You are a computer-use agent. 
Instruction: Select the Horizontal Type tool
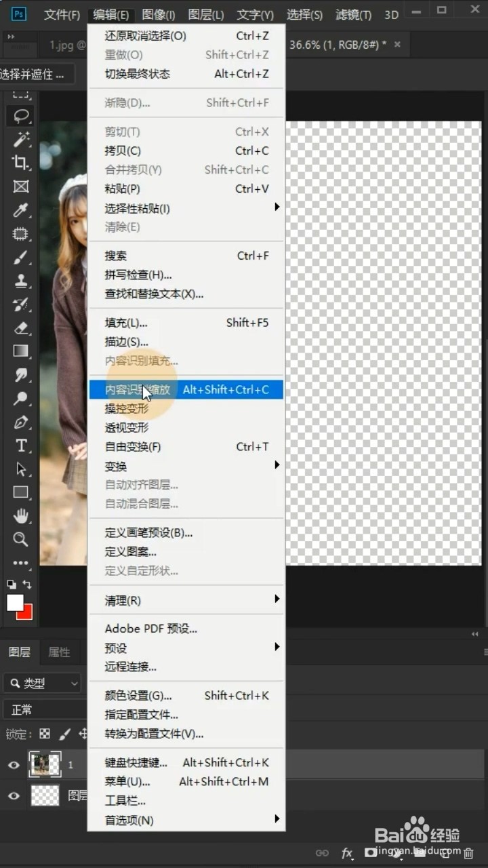(21, 446)
